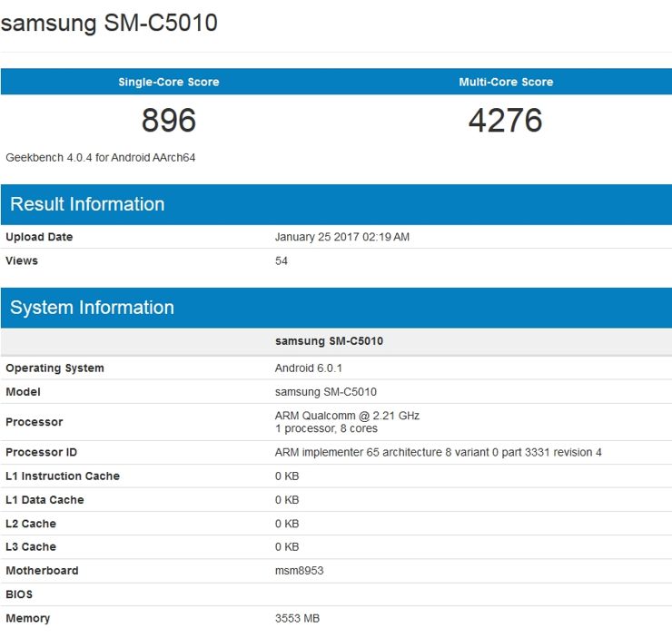Select the Multi-Core Score header
The width and height of the screenshot is (672, 638).
(506, 82)
